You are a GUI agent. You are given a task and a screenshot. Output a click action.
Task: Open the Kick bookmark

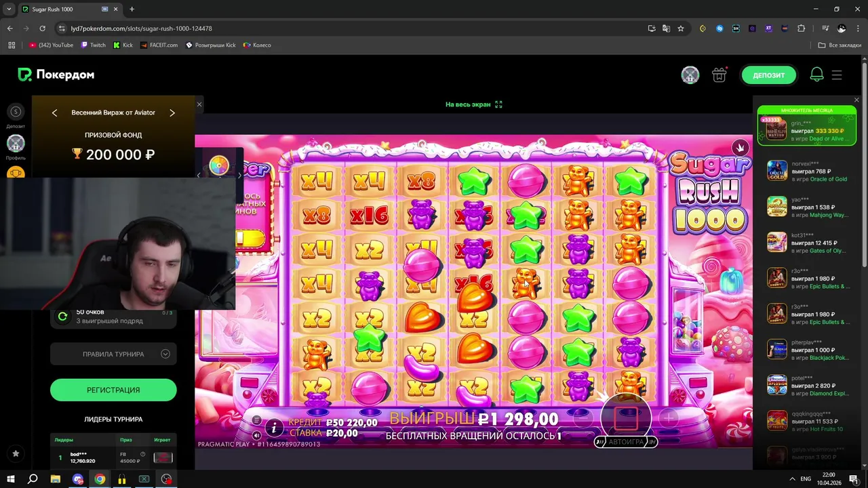pyautogui.click(x=123, y=45)
